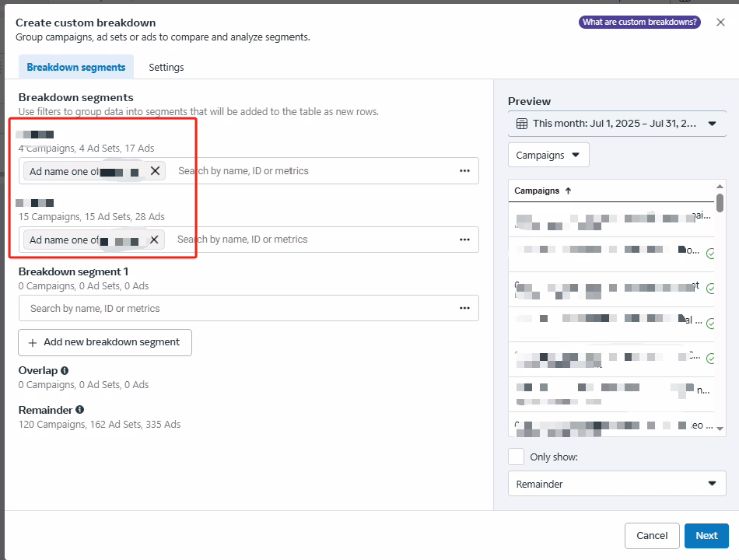Open more options for second segment filter
Viewport: 739px width, 560px height.
(x=464, y=240)
